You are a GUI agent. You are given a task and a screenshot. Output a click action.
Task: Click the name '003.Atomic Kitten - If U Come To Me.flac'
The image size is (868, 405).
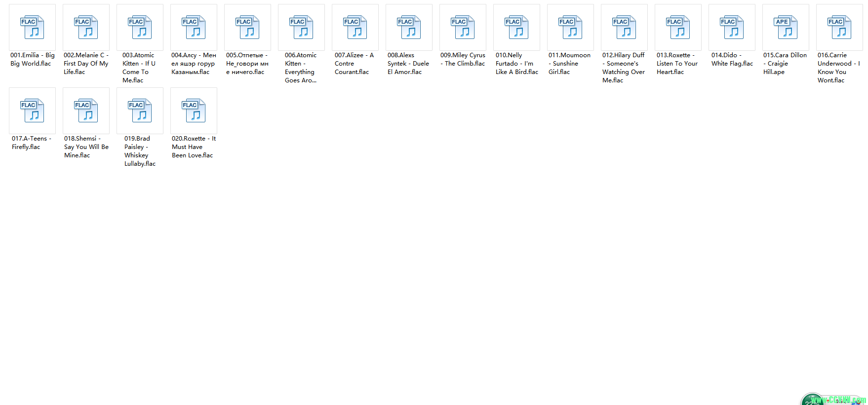point(139,68)
